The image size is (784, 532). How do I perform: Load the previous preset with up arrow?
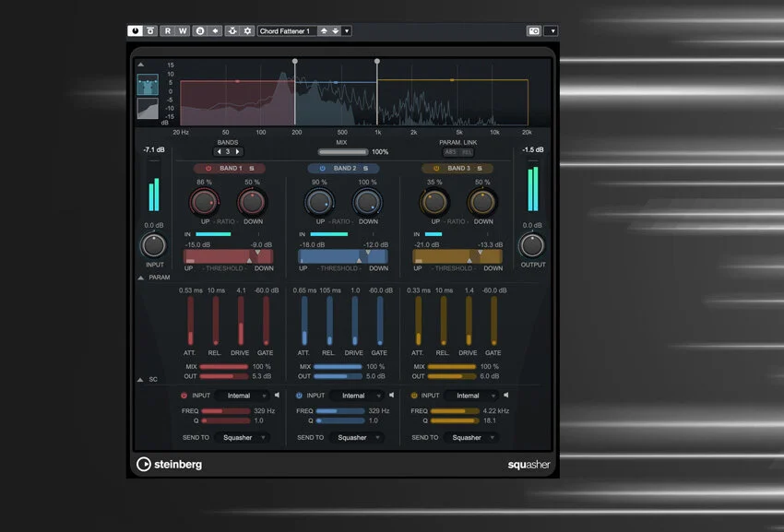(324, 31)
